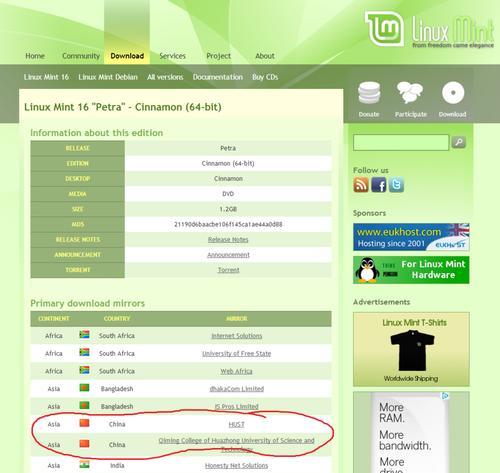Image resolution: width=500 pixels, height=473 pixels.
Task: Open the Community menu
Action: pyautogui.click(x=81, y=56)
